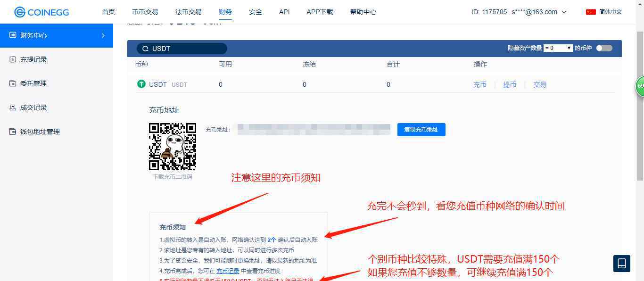Click the 可用 column header

pos(225,64)
